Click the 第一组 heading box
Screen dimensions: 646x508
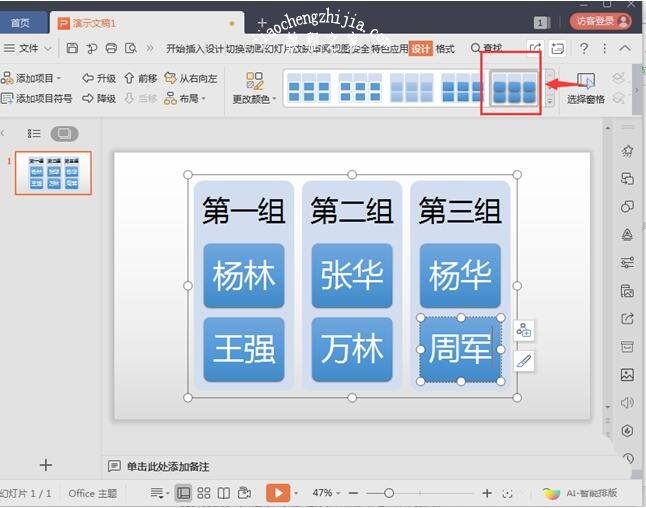(x=243, y=211)
